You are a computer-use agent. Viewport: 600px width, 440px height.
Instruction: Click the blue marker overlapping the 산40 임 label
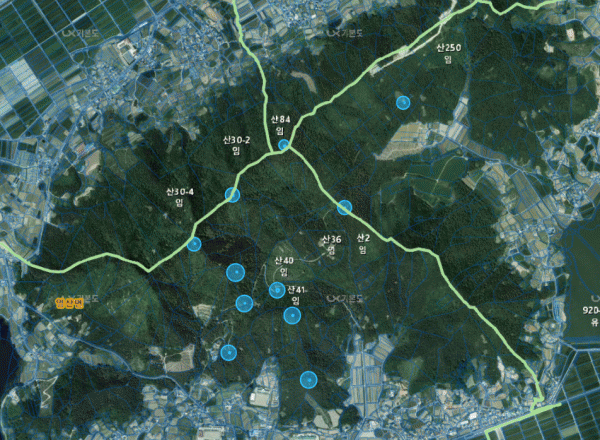point(276,290)
